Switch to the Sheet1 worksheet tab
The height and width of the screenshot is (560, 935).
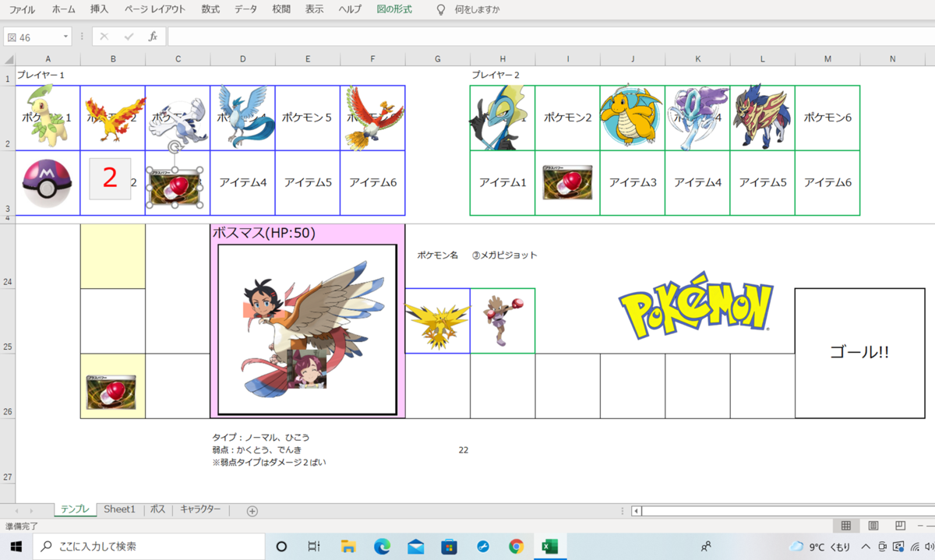(120, 509)
